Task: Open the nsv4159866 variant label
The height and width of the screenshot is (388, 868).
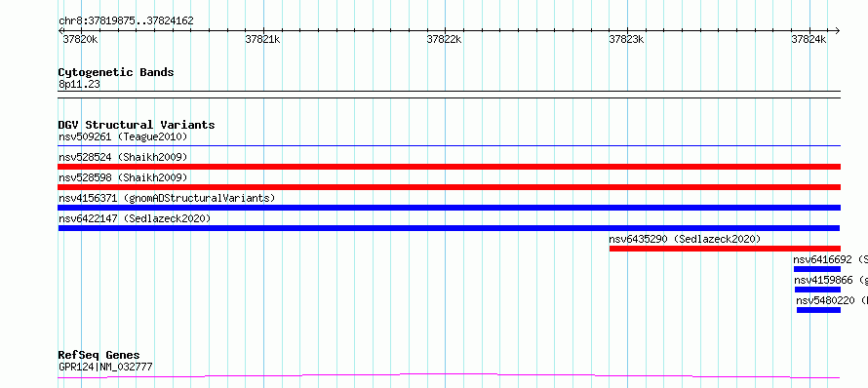Action: (x=830, y=280)
